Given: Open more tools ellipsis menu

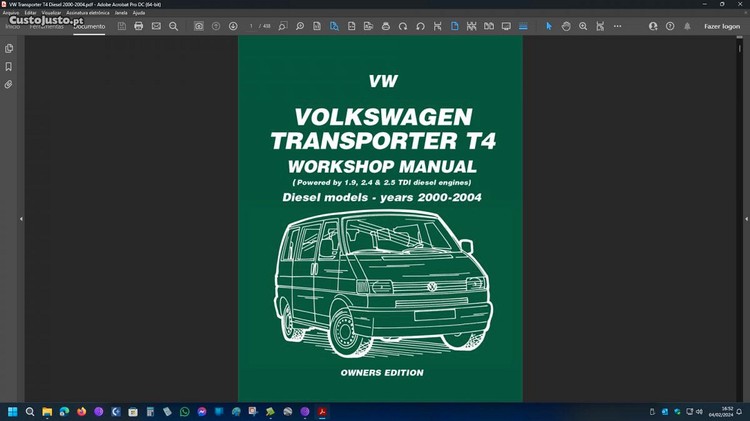Looking at the screenshot, I should (x=619, y=26).
